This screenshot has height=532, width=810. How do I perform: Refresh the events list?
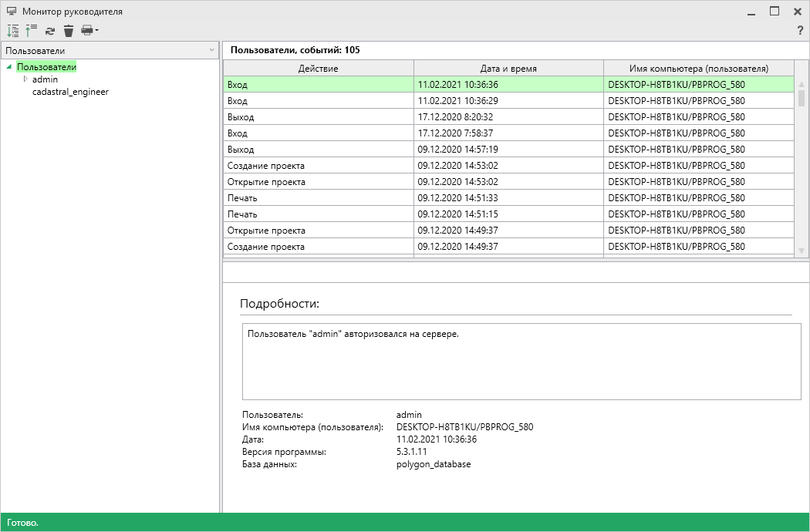click(x=50, y=31)
